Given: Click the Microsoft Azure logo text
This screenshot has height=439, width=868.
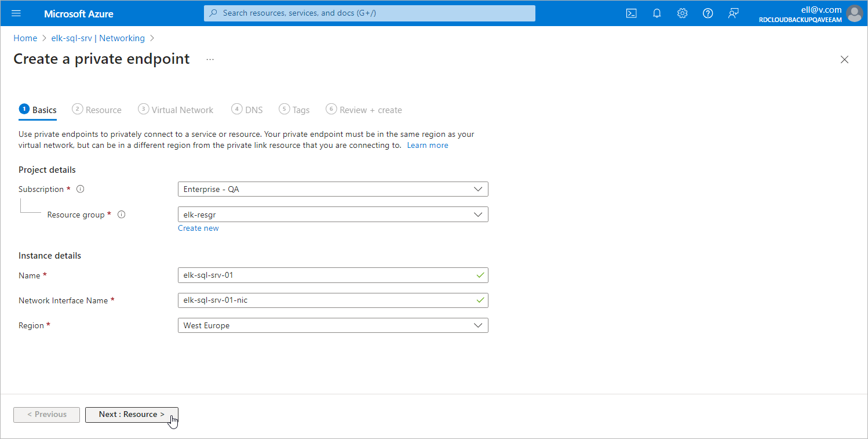Looking at the screenshot, I should click(79, 13).
